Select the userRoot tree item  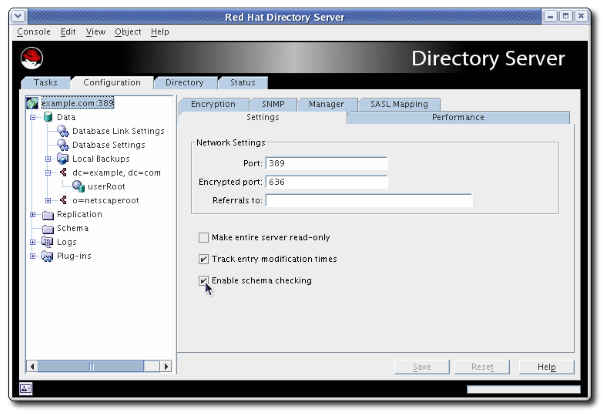(106, 186)
